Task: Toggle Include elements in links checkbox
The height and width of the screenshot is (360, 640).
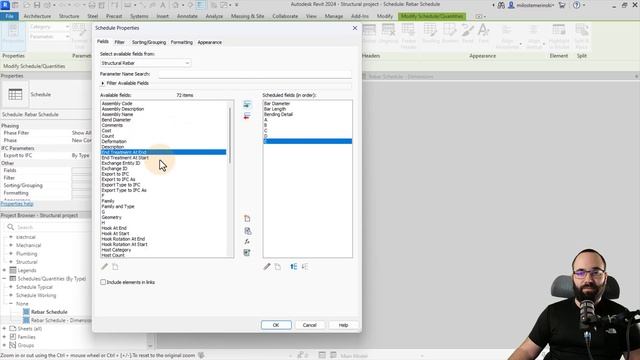Action: point(103,282)
